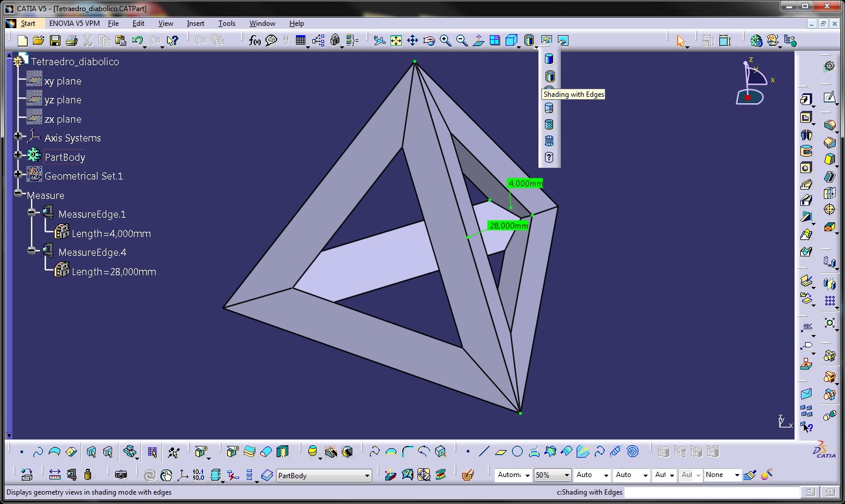This screenshot has height=504, width=845.
Task: Open the Tools menu
Action: point(227,23)
